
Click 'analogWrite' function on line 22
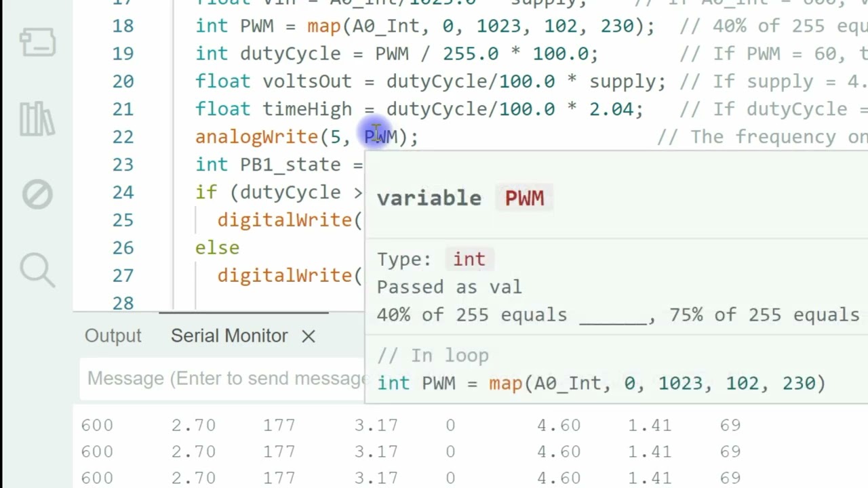(257, 137)
